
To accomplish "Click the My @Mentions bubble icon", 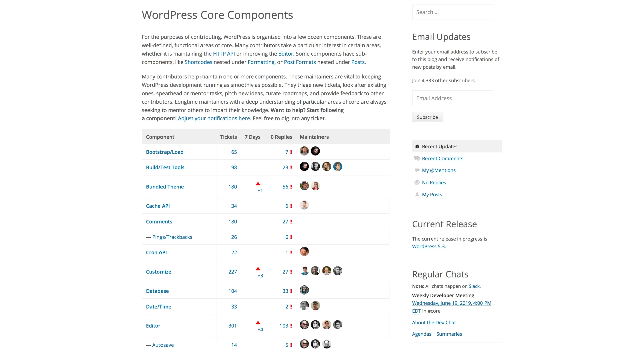I will pyautogui.click(x=417, y=170).
